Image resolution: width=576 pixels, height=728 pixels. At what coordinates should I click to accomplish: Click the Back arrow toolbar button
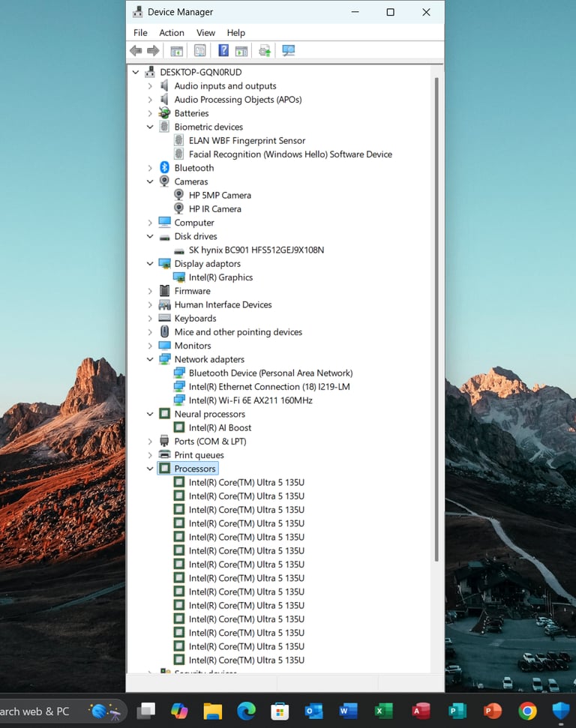coord(136,50)
